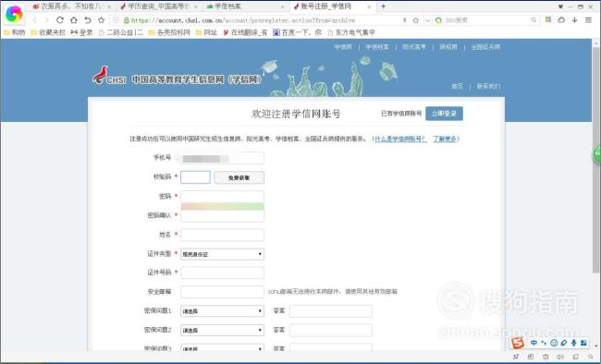
Task: Open the 百度一下 bookmark
Action: [x=297, y=32]
